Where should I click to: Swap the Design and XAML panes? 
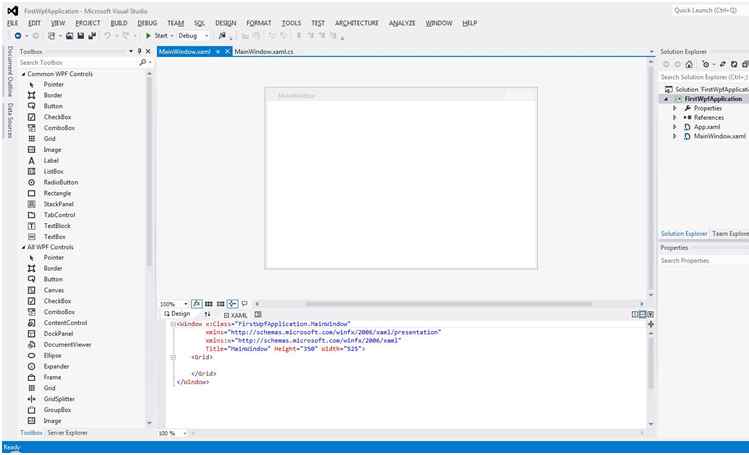pos(207,314)
